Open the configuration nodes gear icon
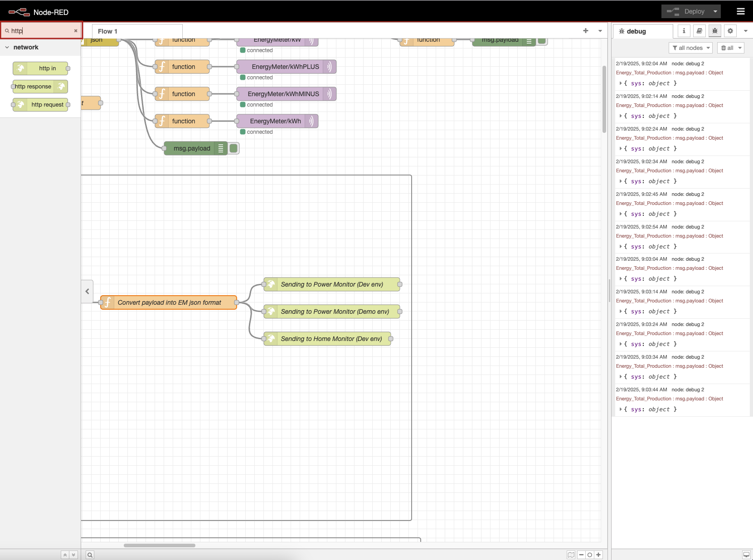 [x=730, y=31]
